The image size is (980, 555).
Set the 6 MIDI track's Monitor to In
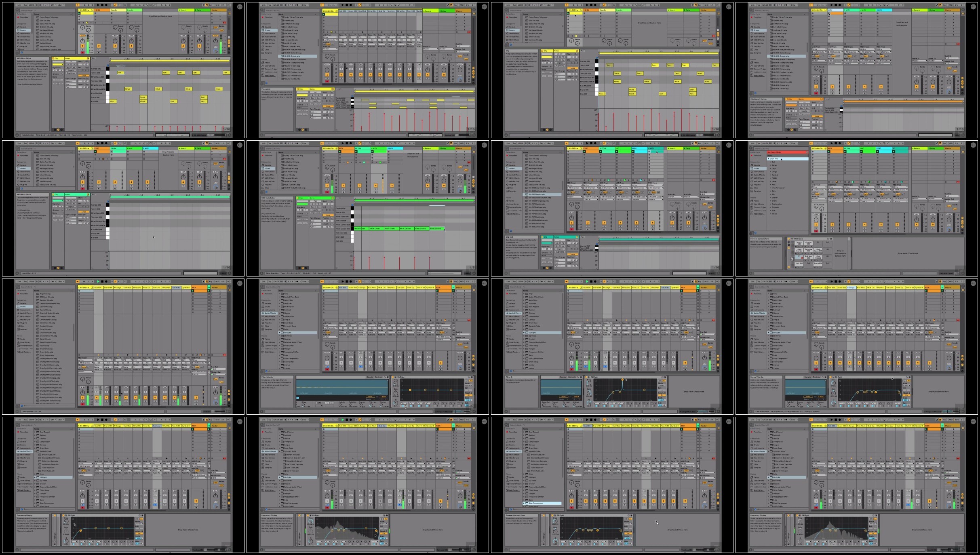tap(649, 192)
